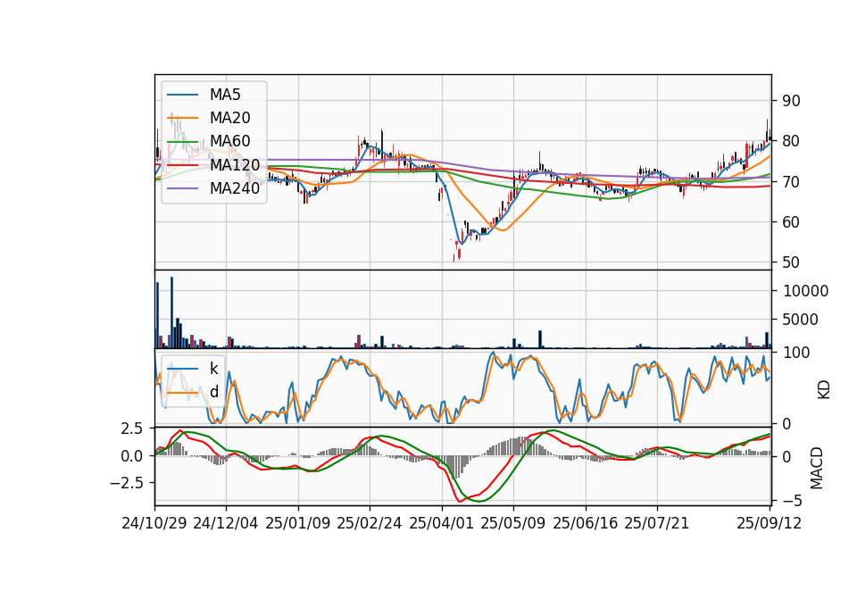Click the 5000 volume axis tick
Viewport: 857px width, 616px height.
(x=800, y=320)
